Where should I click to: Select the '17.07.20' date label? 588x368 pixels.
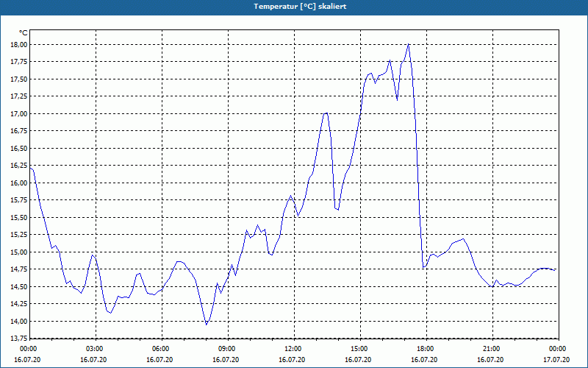pos(556,360)
